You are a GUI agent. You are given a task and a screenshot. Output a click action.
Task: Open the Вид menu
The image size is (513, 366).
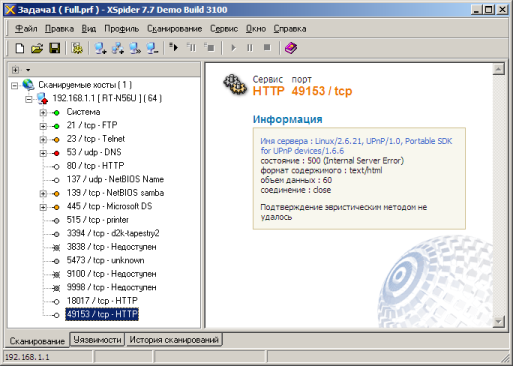click(89, 29)
